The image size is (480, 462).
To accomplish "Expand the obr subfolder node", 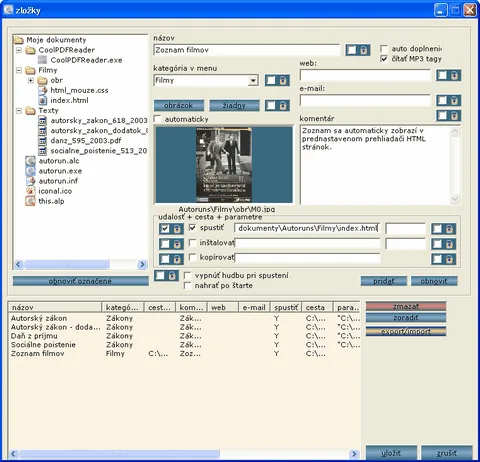I will tap(31, 80).
